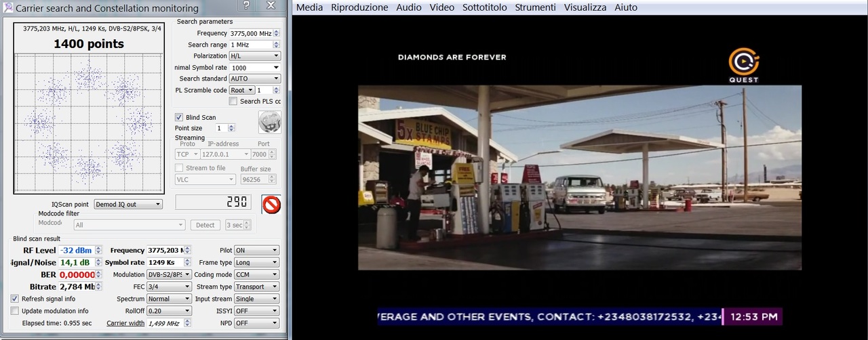The height and width of the screenshot is (340, 868).
Task: Click the Buffer size 96256 field
Action: pyautogui.click(x=257, y=179)
